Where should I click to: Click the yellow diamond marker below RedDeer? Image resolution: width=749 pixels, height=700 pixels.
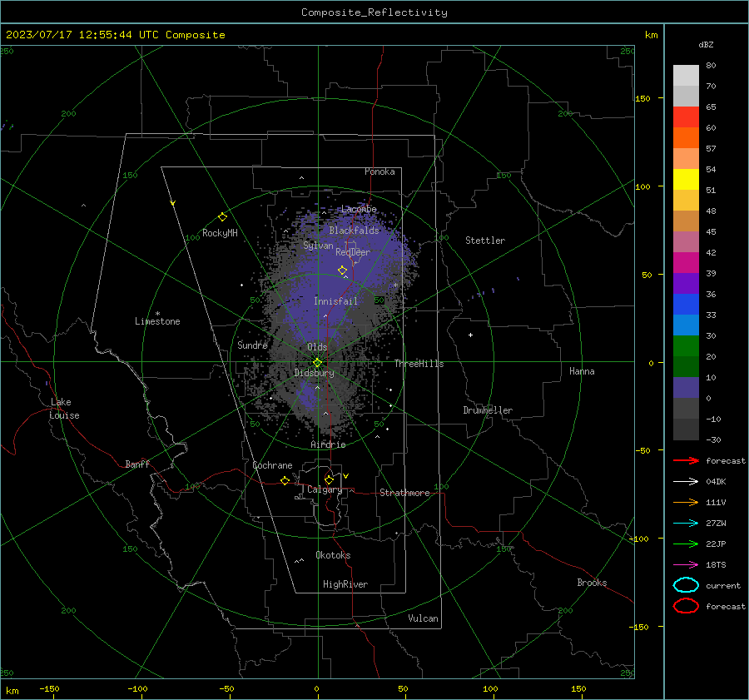pyautogui.click(x=342, y=271)
